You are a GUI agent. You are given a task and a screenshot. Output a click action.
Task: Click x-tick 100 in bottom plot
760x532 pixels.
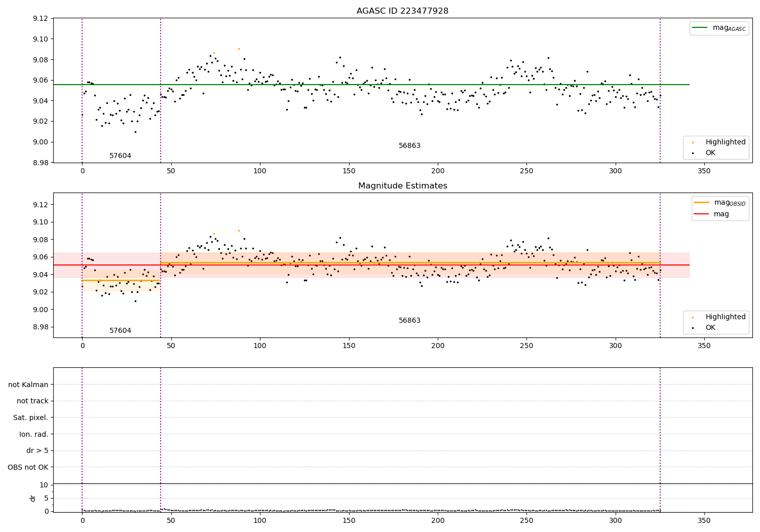coord(260,520)
